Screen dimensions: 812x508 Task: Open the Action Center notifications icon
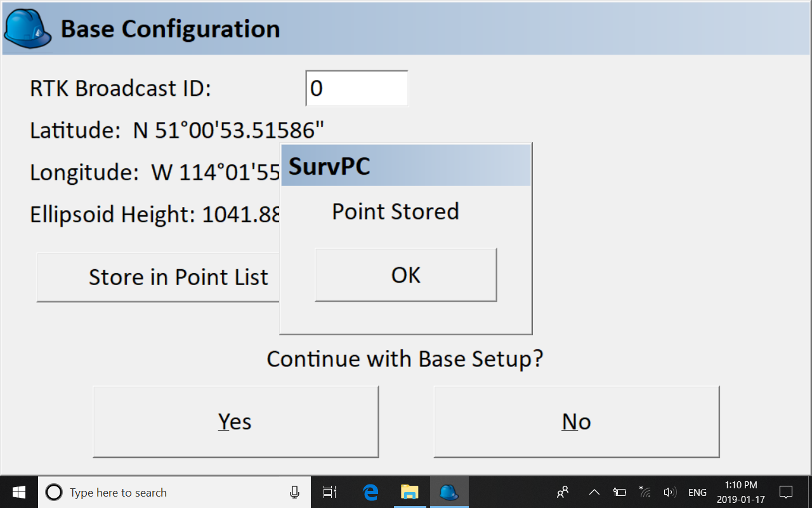point(786,492)
